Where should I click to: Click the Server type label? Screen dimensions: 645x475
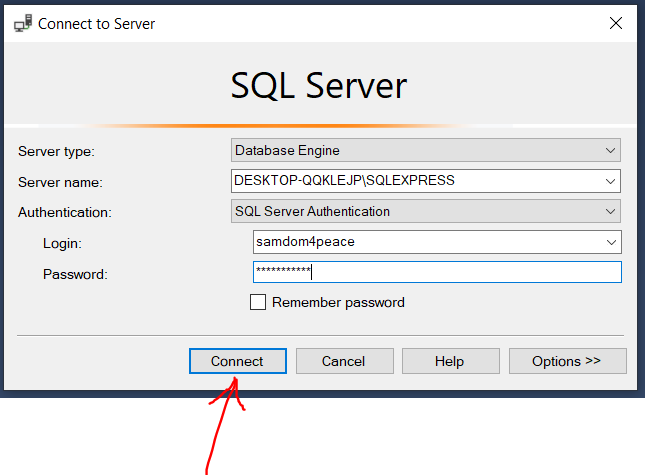(56, 151)
